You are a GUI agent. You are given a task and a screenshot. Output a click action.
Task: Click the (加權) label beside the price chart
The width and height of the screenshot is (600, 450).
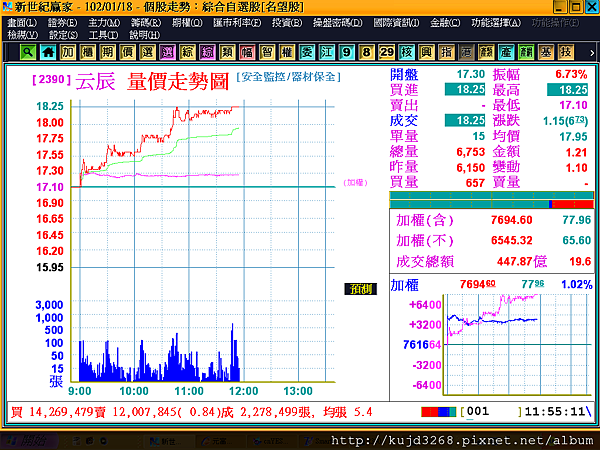tap(355, 183)
